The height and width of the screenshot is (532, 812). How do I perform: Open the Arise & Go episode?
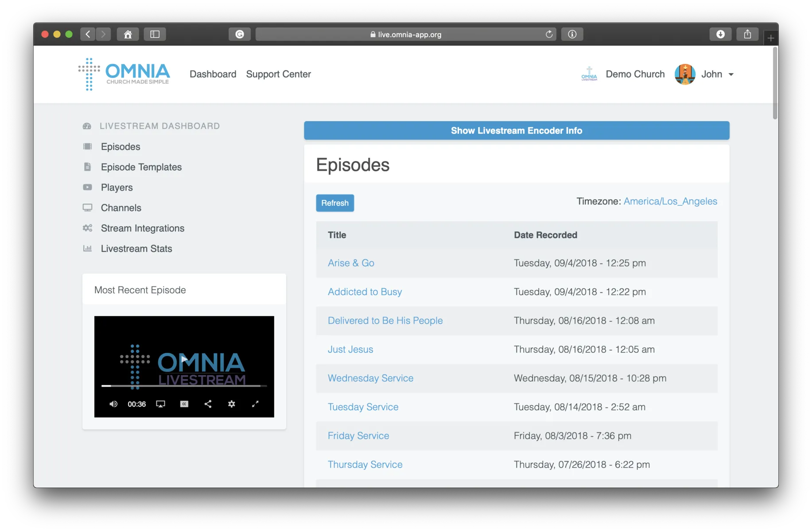point(351,263)
